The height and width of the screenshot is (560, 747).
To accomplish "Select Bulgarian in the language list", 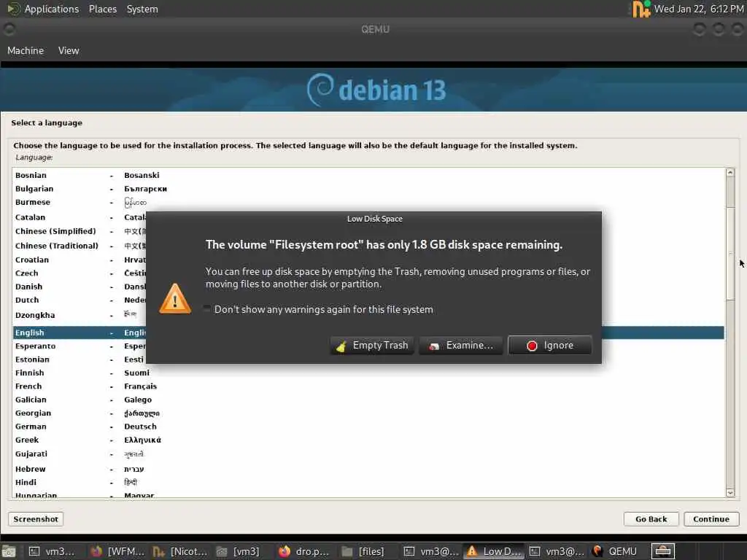I will point(368,189).
